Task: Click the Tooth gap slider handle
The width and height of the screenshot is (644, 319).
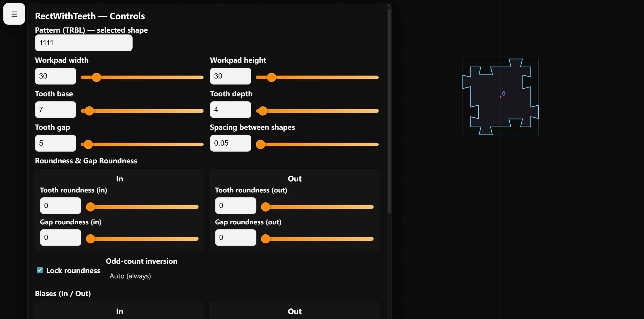Action: pyautogui.click(x=88, y=144)
